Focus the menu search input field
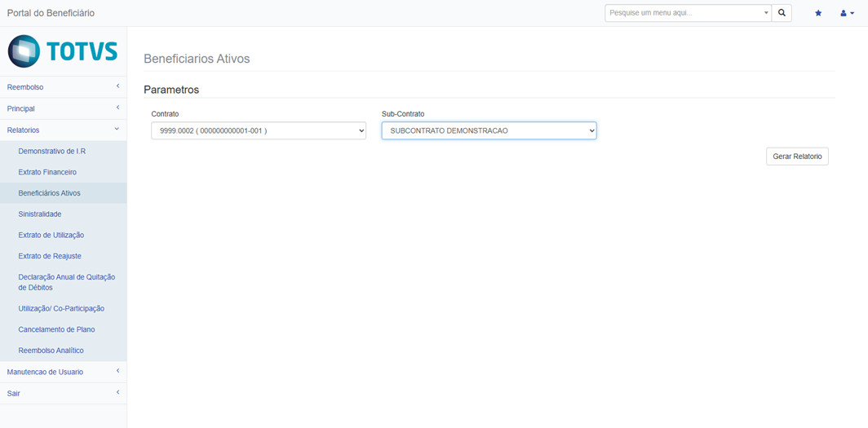The height and width of the screenshot is (428, 868). coord(684,13)
